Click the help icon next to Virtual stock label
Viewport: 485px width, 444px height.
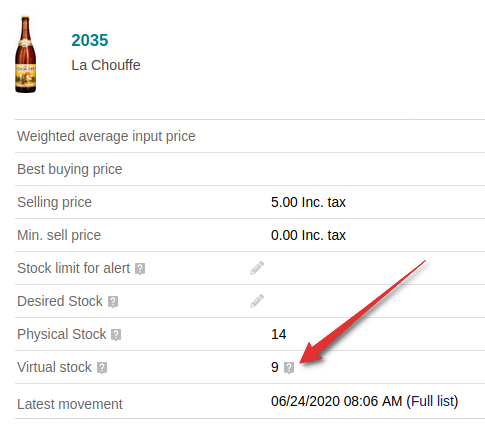pos(102,368)
